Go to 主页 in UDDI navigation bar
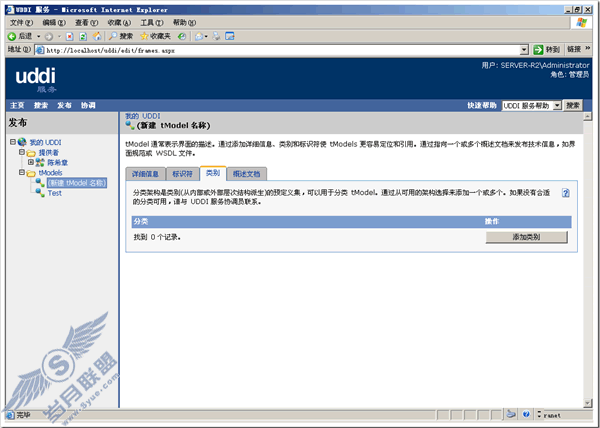This screenshot has width=600, height=428. tap(17, 105)
